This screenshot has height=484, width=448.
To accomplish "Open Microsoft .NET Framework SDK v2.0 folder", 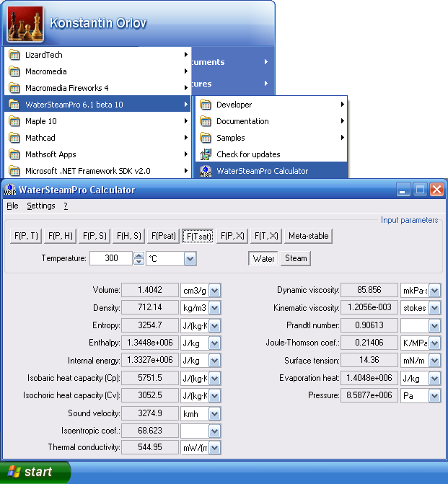I will tap(97, 171).
